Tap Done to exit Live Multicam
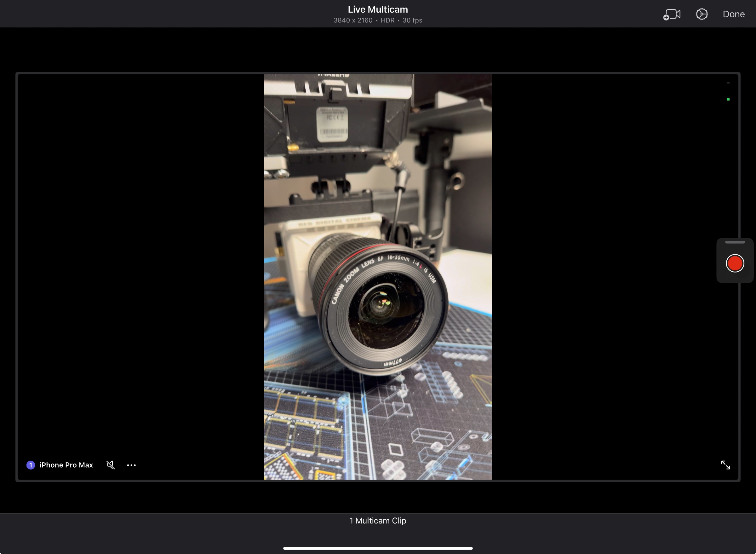This screenshot has height=554, width=756. (x=733, y=14)
